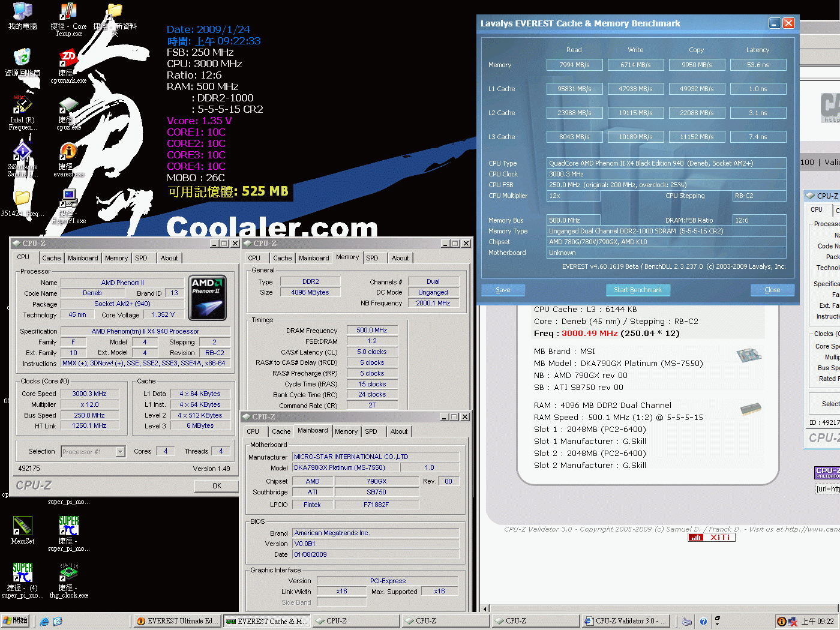
Task: Select the CPU Type field in EVEREST
Action: [666, 163]
